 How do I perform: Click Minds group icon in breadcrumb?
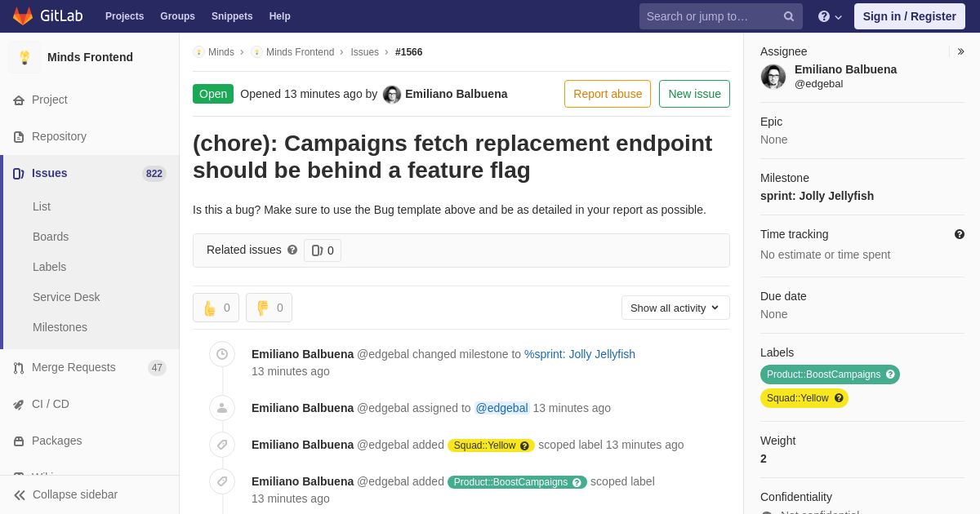pyautogui.click(x=198, y=52)
